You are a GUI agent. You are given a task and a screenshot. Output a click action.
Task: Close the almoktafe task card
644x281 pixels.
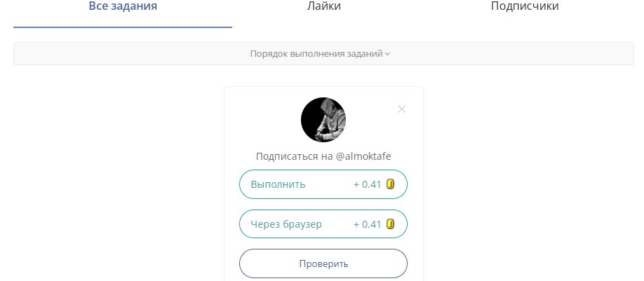point(401,109)
